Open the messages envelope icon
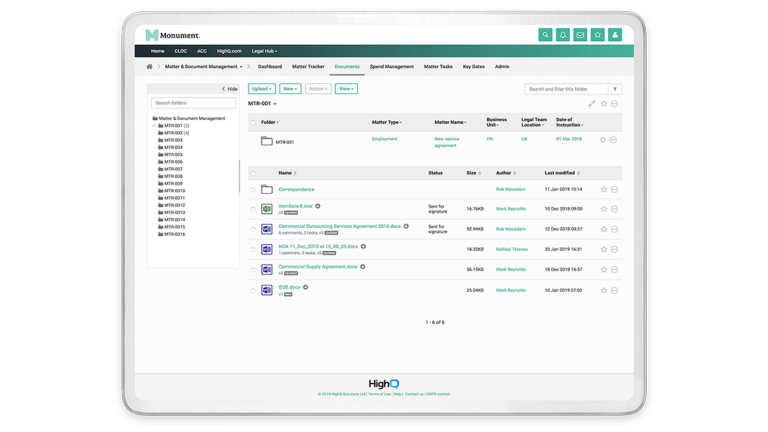This screenshot has width=768, height=432. click(580, 35)
